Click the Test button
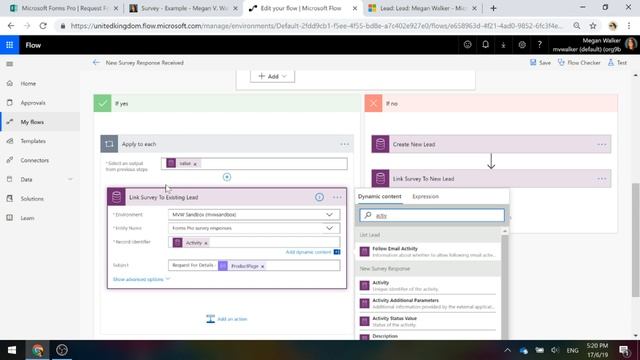The height and width of the screenshot is (360, 640). [617, 63]
